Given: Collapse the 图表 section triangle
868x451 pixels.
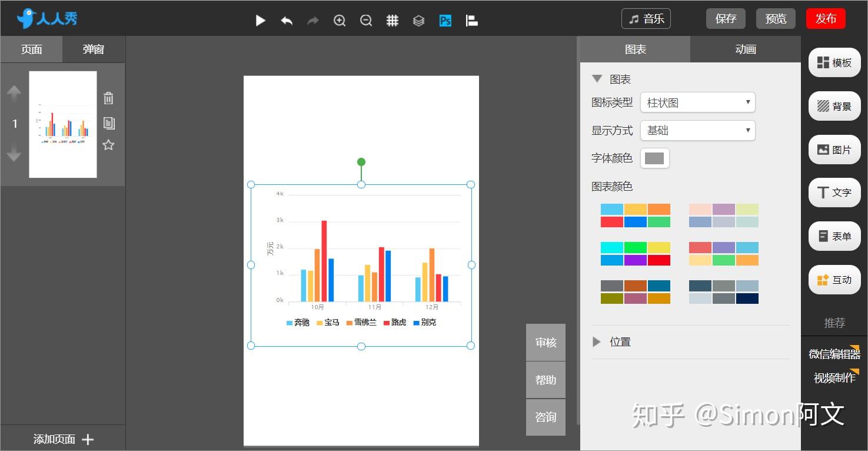Looking at the screenshot, I should tap(597, 78).
